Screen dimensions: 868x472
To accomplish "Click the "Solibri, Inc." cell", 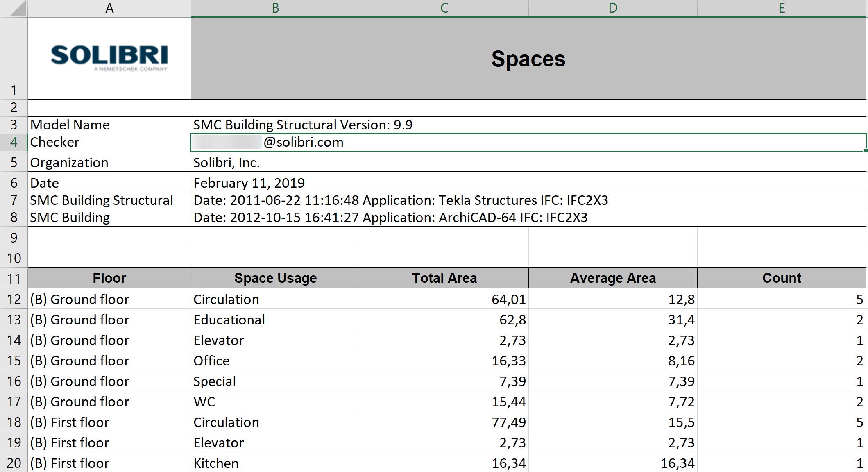I will click(x=528, y=161).
